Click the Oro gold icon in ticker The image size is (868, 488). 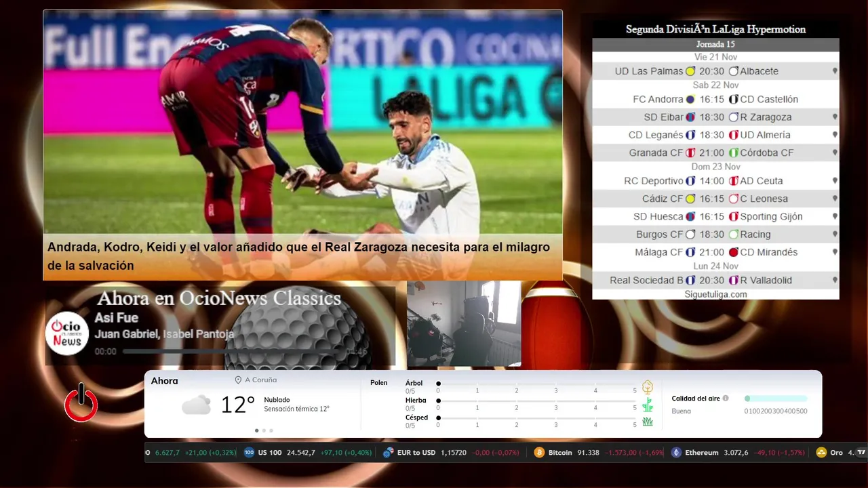(x=821, y=452)
